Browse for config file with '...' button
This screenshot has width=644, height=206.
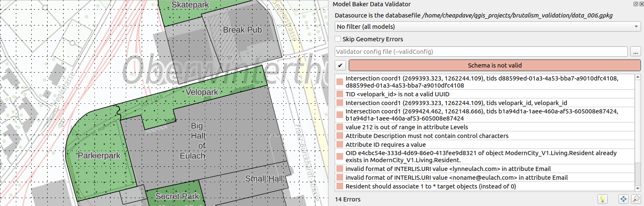pos(636,52)
